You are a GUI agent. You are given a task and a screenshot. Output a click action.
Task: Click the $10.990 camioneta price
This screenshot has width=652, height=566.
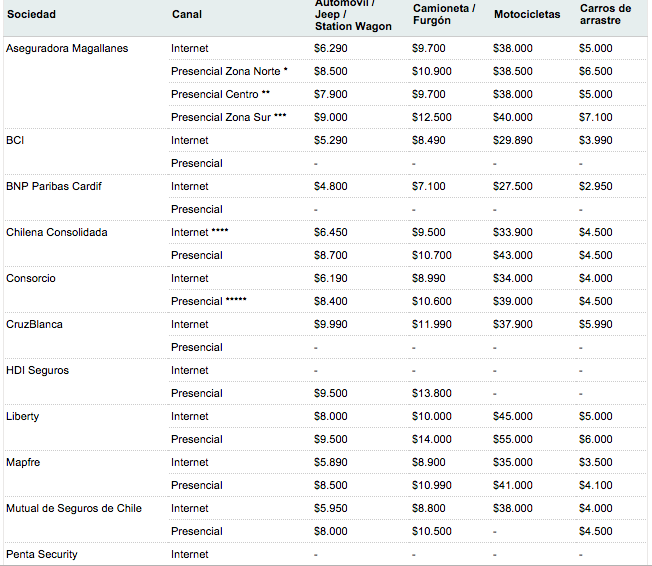click(432, 485)
